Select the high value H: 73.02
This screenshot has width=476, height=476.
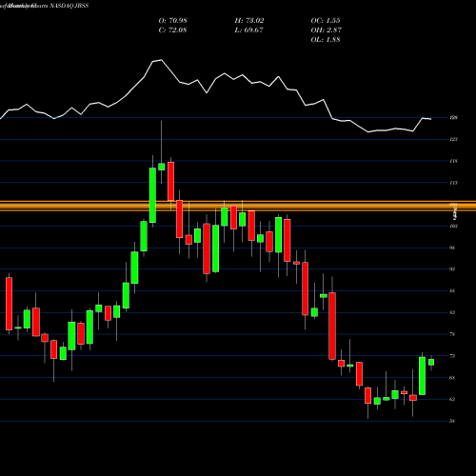(249, 21)
